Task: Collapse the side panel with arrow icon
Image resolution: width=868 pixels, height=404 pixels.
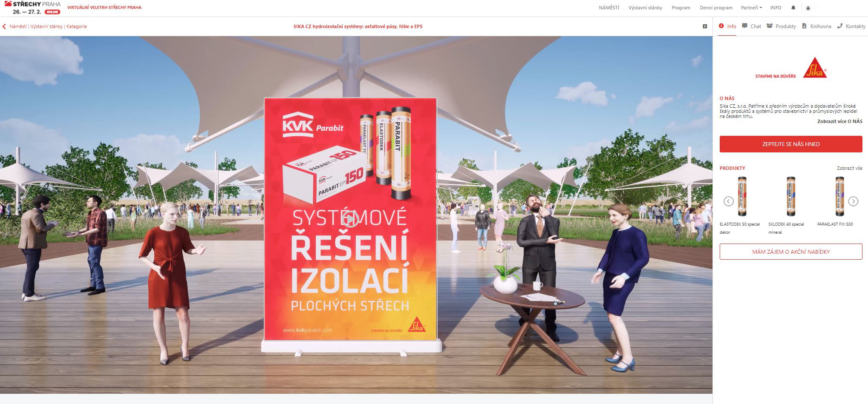Action: click(705, 26)
